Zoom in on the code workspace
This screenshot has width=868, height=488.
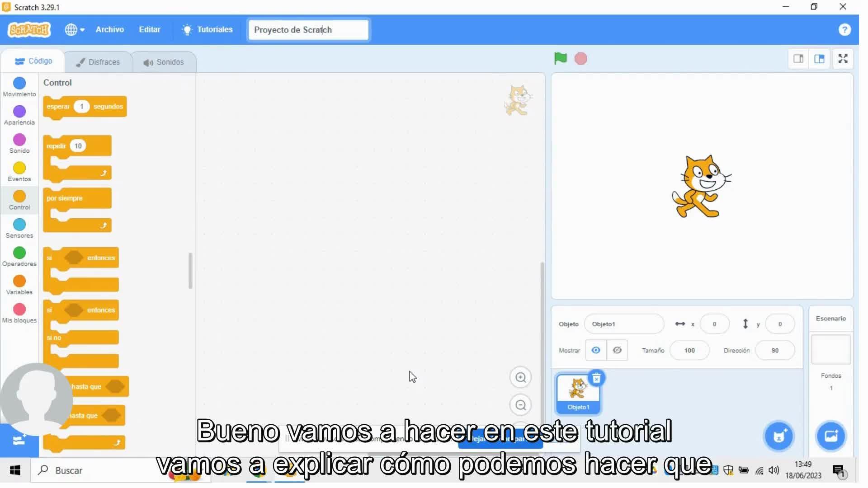520,377
